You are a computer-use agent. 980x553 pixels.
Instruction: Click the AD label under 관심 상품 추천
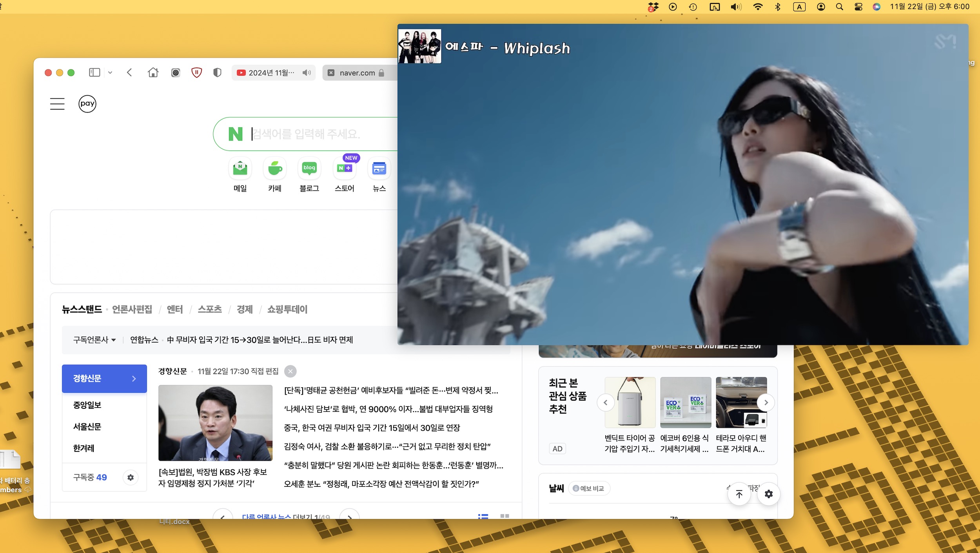click(x=557, y=449)
